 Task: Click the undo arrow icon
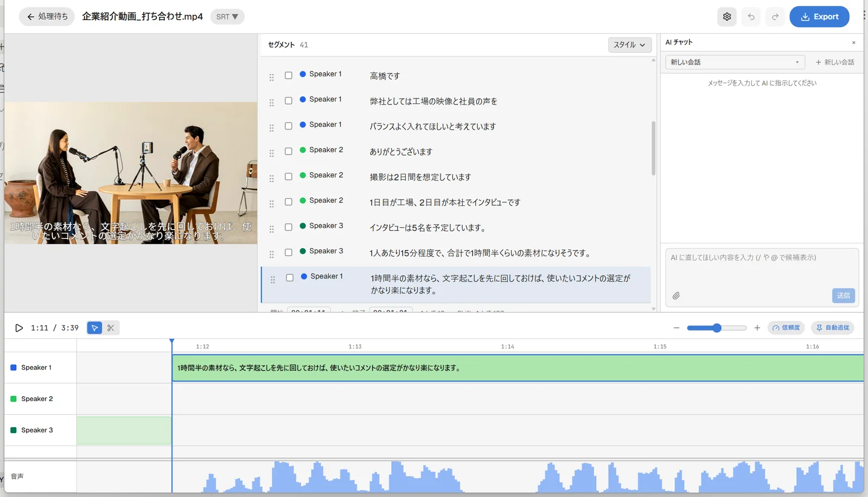(x=751, y=17)
